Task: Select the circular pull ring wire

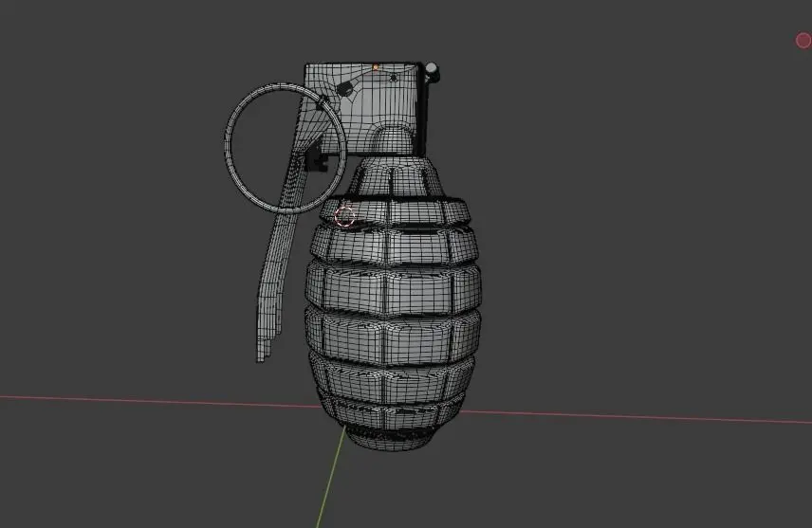Action: [x=286, y=148]
